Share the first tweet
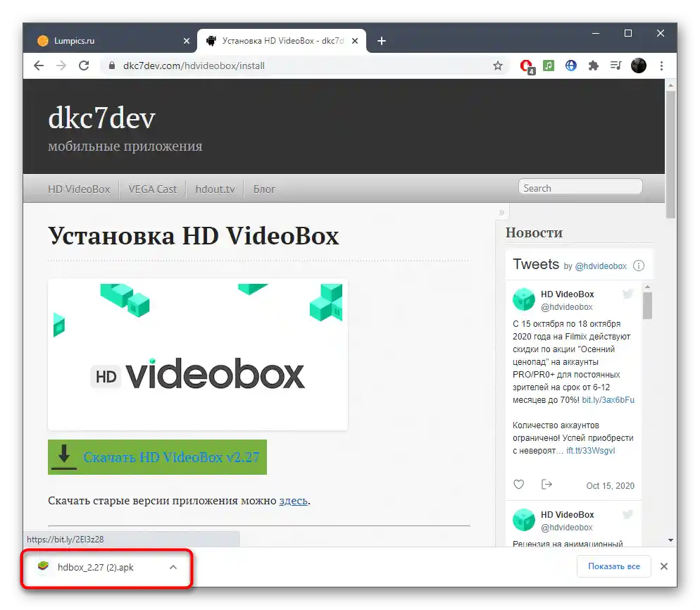 click(546, 485)
